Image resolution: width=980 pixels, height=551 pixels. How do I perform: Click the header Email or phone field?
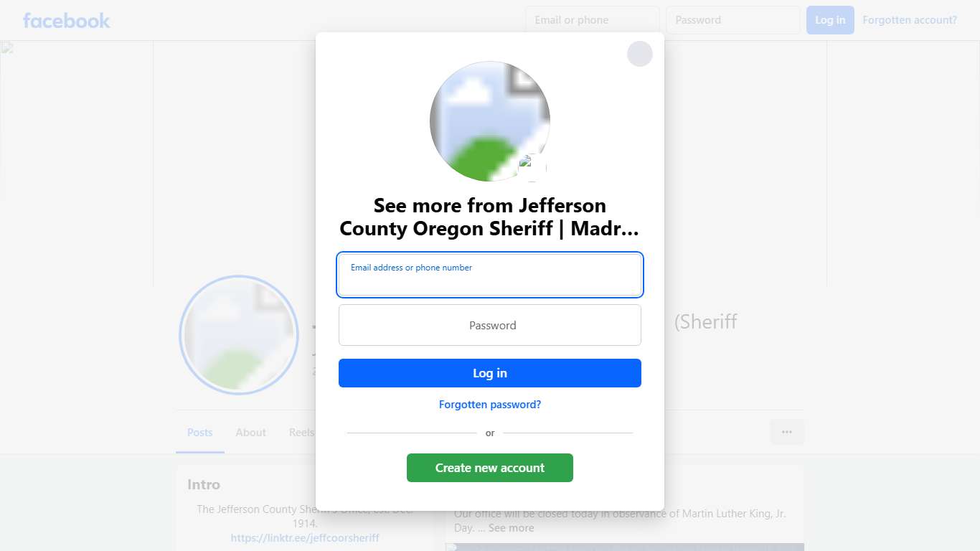[x=593, y=20]
